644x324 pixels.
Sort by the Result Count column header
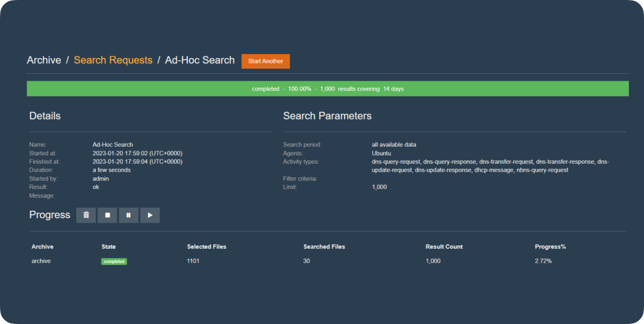pyautogui.click(x=444, y=246)
